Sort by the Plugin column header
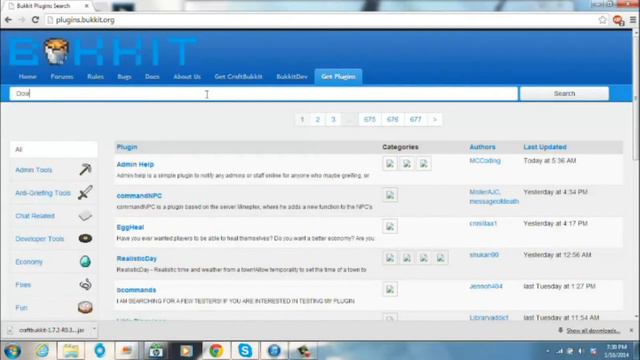This screenshot has width=640, height=360. tap(127, 147)
